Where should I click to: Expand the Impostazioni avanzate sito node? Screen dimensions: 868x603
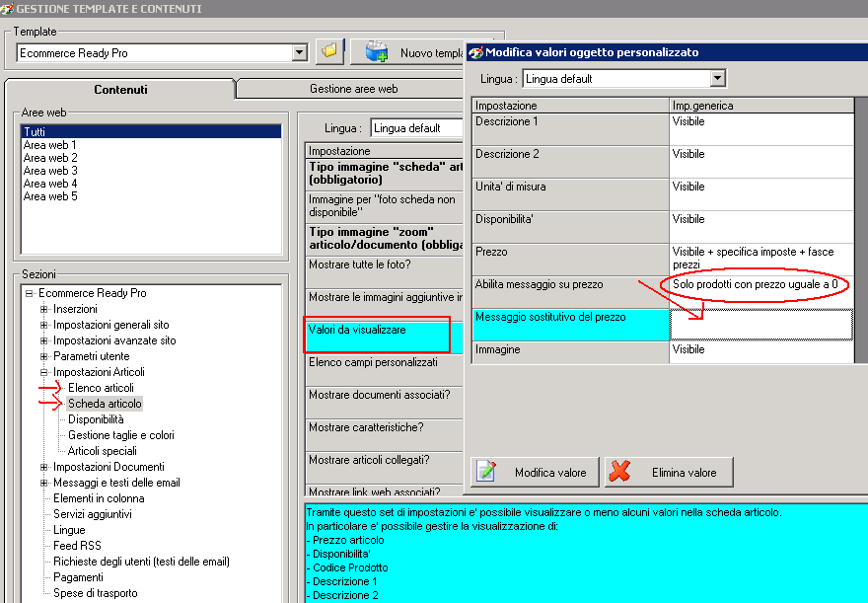click(43, 340)
